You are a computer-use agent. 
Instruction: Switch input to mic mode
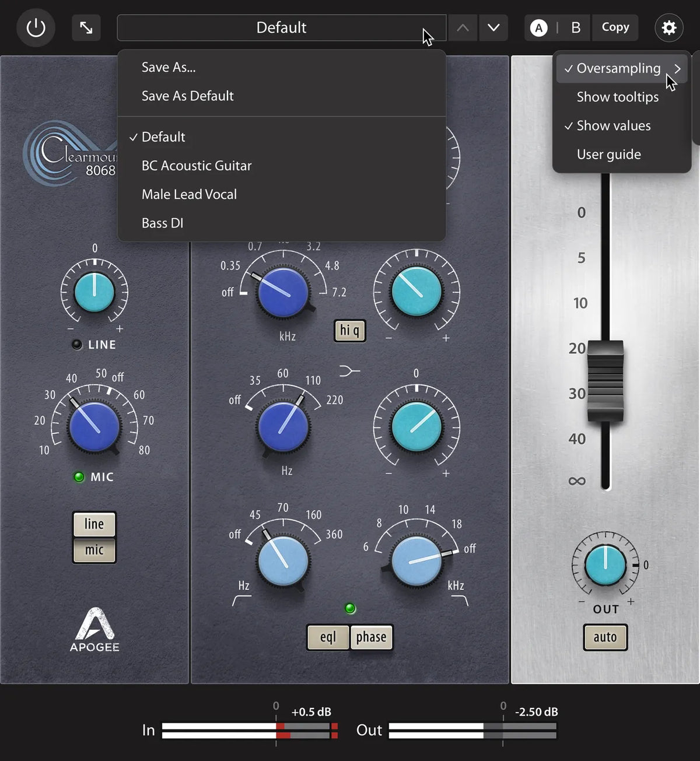(94, 550)
